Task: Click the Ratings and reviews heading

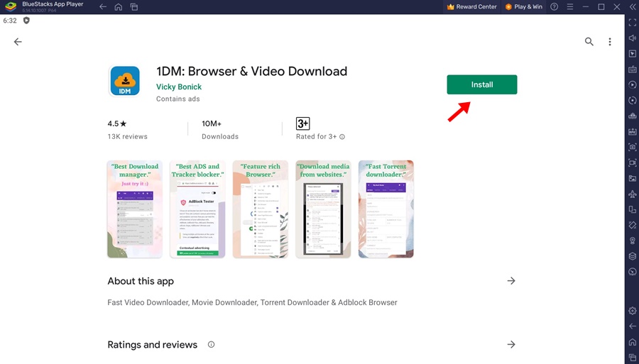Action: click(x=153, y=344)
